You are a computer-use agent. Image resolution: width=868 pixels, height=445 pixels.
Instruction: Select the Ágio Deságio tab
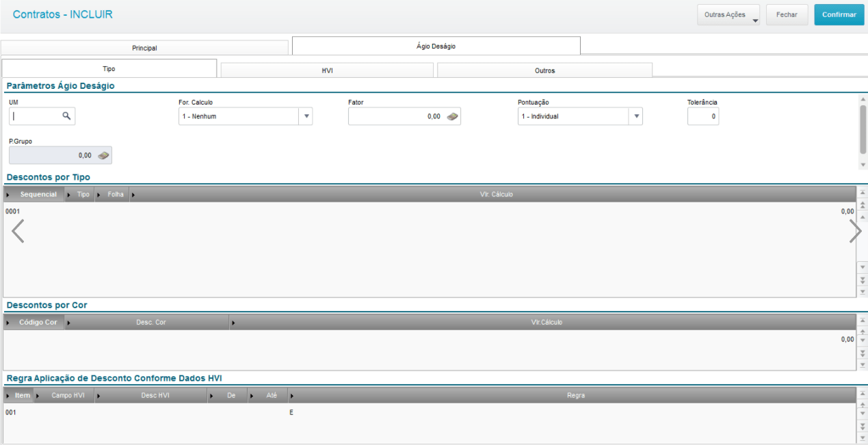click(436, 46)
